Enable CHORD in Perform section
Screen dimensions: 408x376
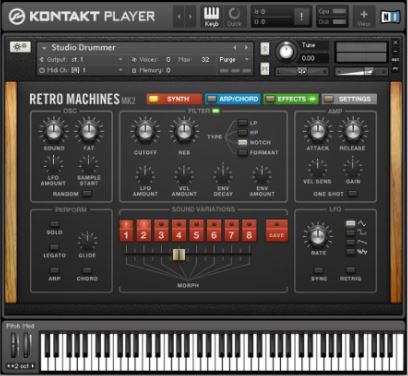point(87,270)
